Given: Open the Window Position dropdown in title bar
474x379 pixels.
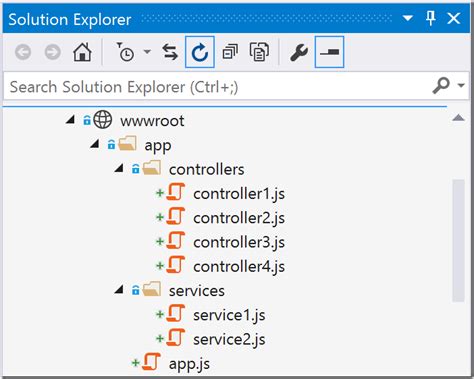Looking at the screenshot, I should point(408,18).
